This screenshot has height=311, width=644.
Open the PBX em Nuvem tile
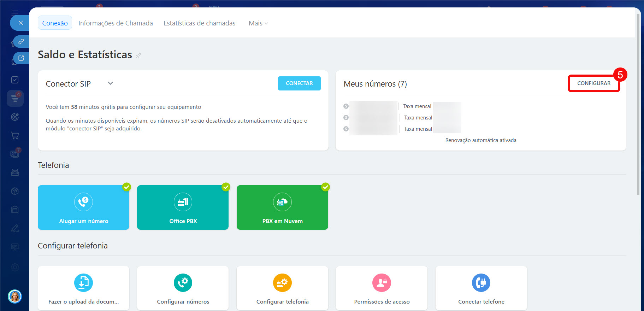pyautogui.click(x=282, y=207)
